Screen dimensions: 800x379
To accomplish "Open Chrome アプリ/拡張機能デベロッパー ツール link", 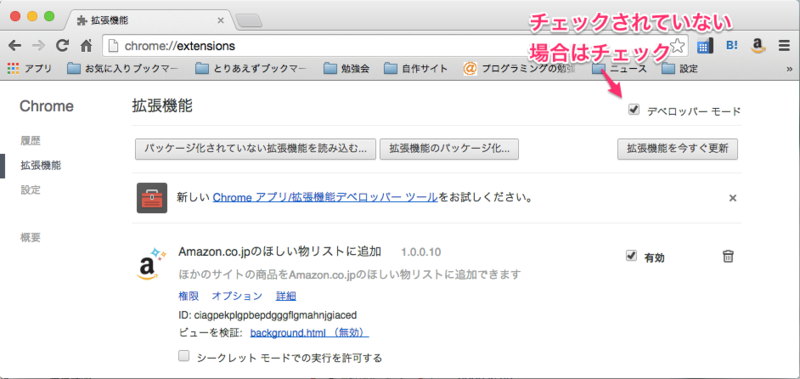I will pos(325,197).
